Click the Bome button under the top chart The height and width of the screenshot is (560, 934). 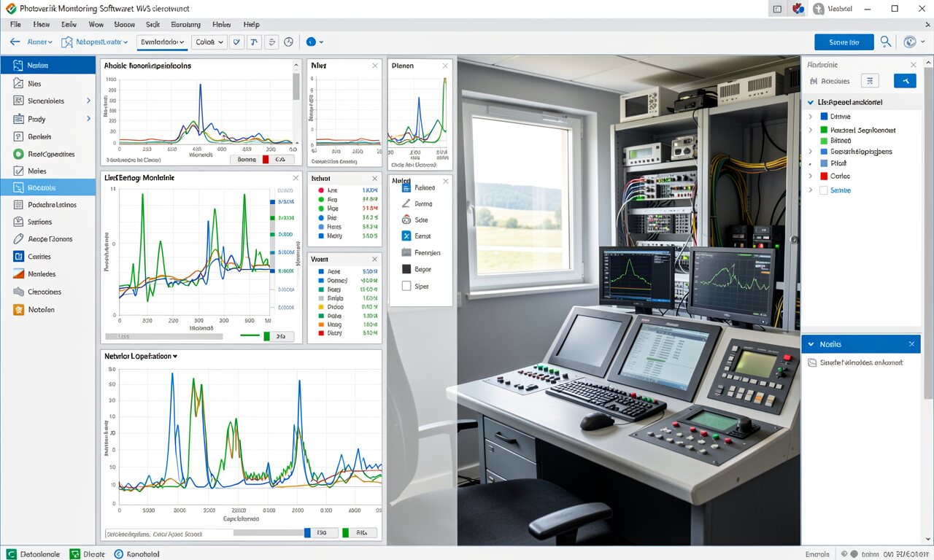(x=246, y=159)
